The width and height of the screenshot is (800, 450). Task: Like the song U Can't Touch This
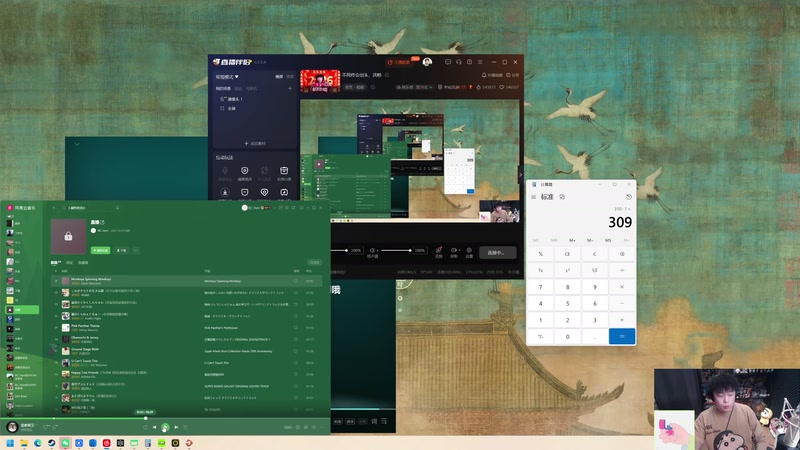click(295, 363)
